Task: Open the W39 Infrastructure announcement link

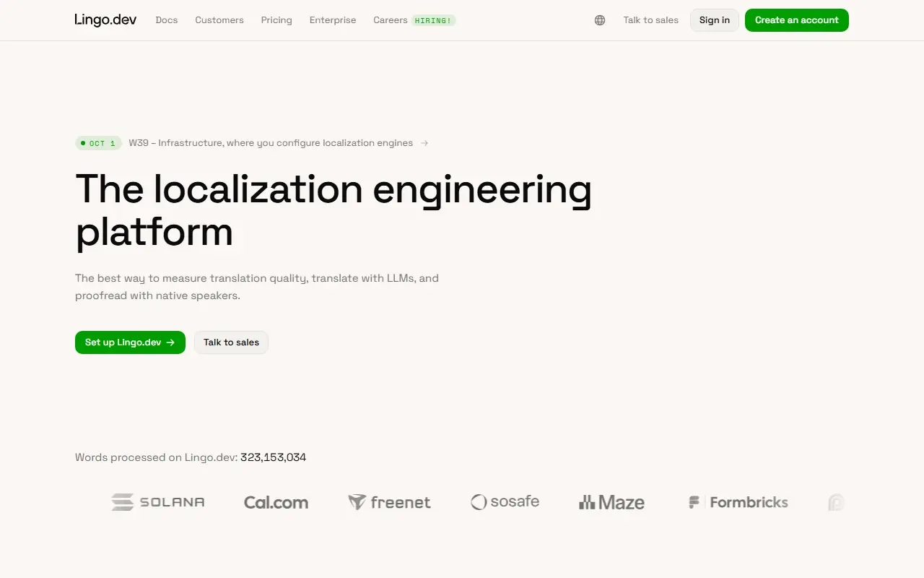Action: (x=271, y=143)
